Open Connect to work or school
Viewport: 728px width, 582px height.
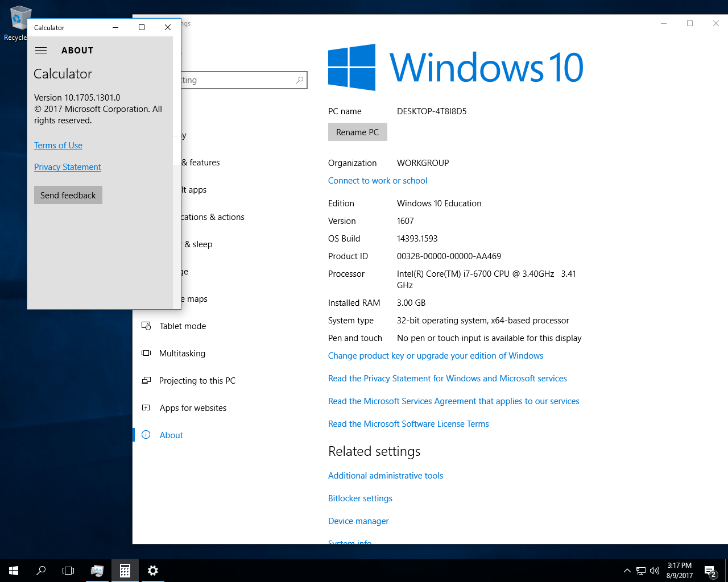(x=378, y=181)
